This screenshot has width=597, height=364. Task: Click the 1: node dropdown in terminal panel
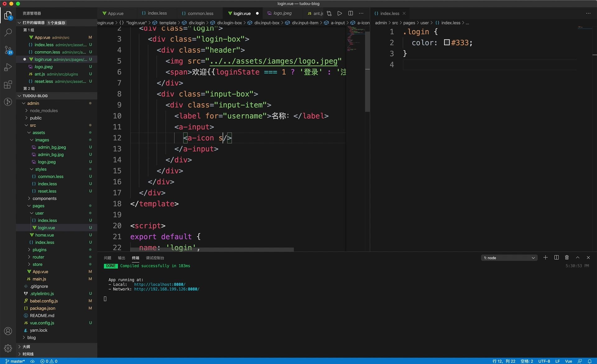[508, 257]
